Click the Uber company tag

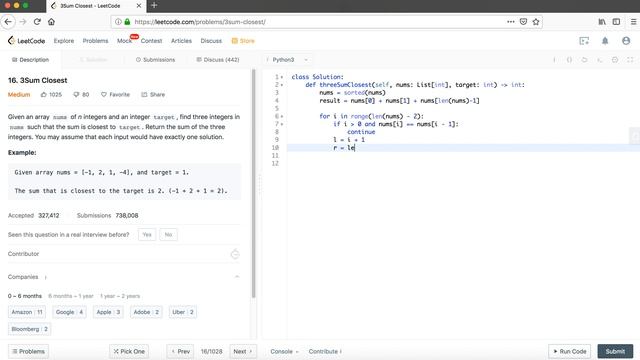pos(183,312)
